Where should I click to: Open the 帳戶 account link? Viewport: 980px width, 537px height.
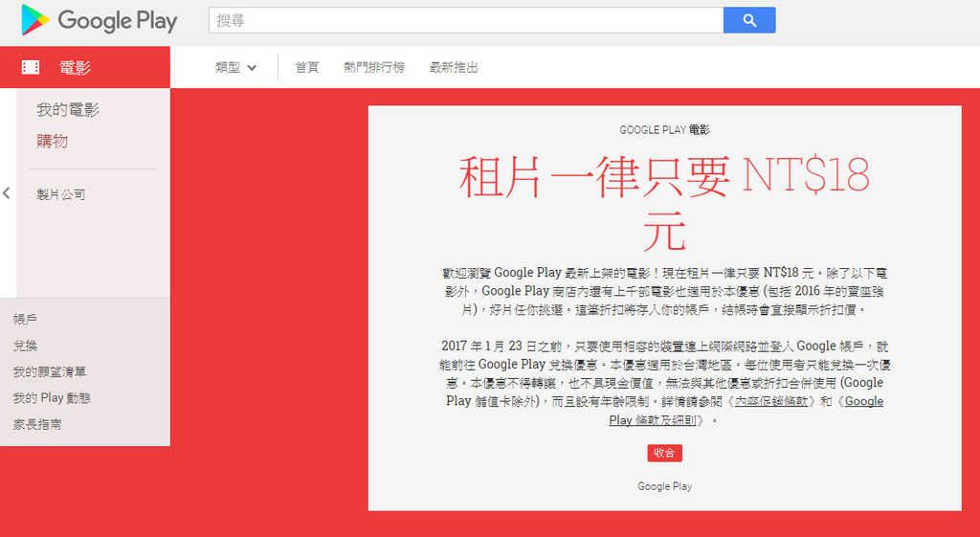pyautogui.click(x=26, y=319)
